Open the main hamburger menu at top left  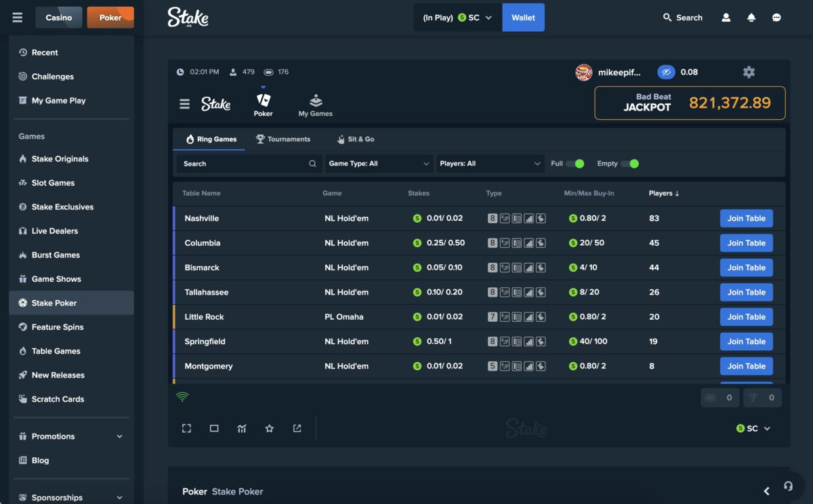pyautogui.click(x=18, y=18)
